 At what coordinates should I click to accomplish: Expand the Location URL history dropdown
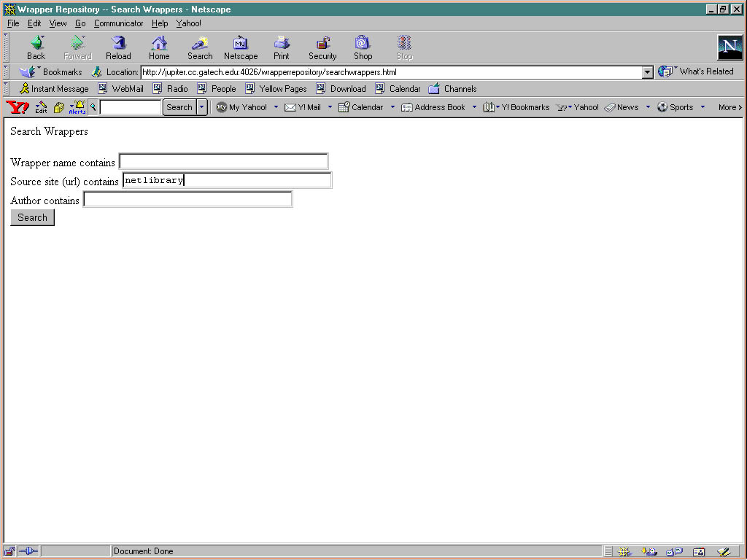coord(647,72)
